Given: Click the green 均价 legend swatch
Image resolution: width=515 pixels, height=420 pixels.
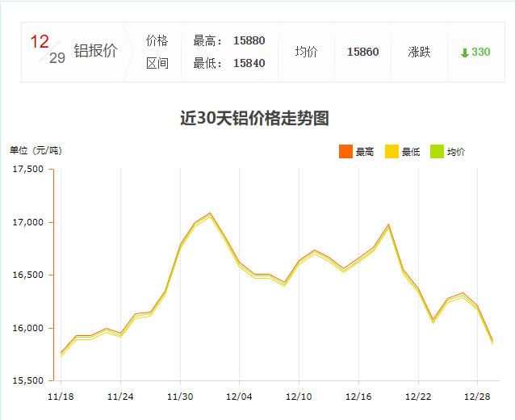Looking at the screenshot, I should 437,151.
